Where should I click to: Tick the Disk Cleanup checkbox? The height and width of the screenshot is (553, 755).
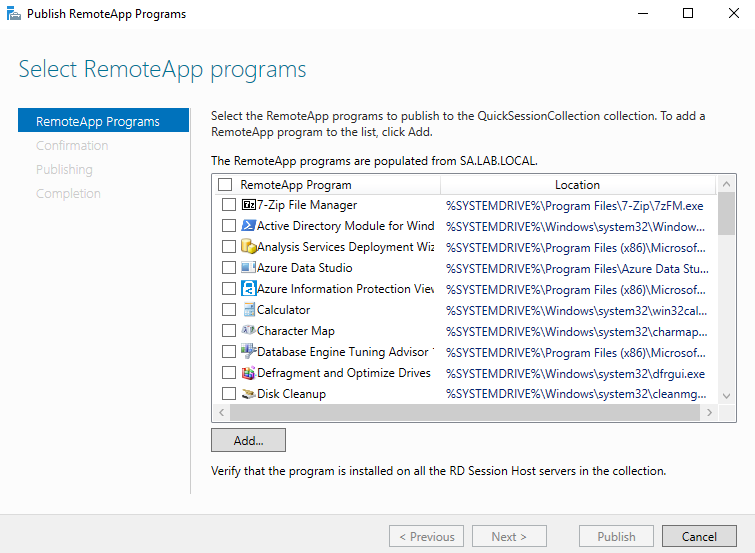(229, 394)
